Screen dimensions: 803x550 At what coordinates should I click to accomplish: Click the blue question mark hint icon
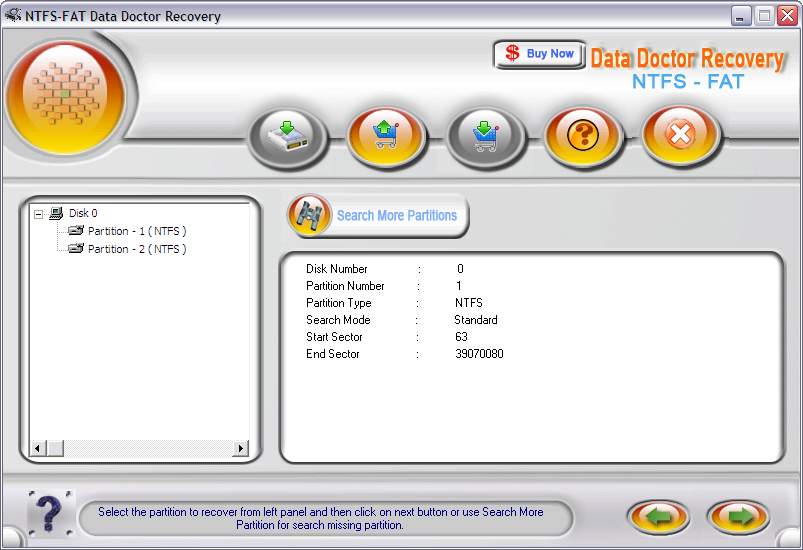tap(50, 514)
